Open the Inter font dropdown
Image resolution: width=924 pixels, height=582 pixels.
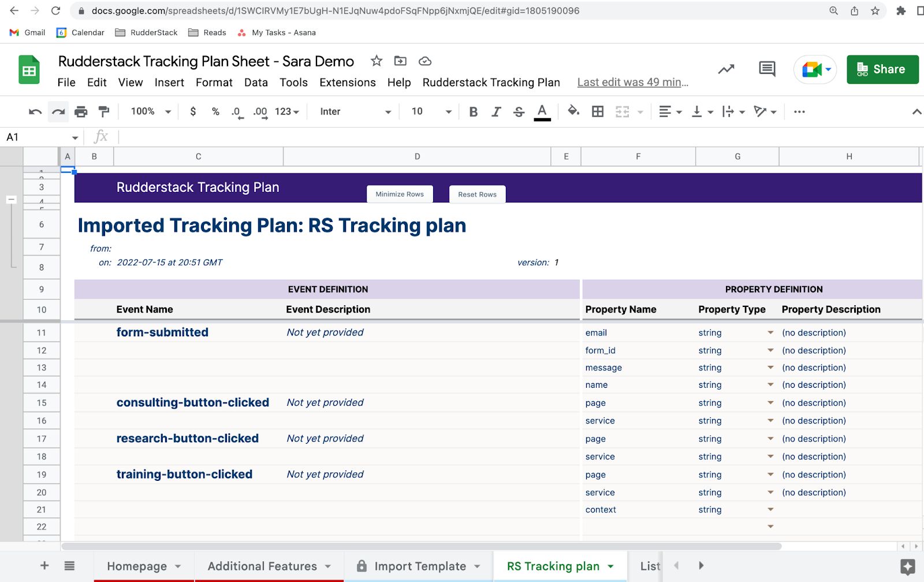click(x=355, y=112)
